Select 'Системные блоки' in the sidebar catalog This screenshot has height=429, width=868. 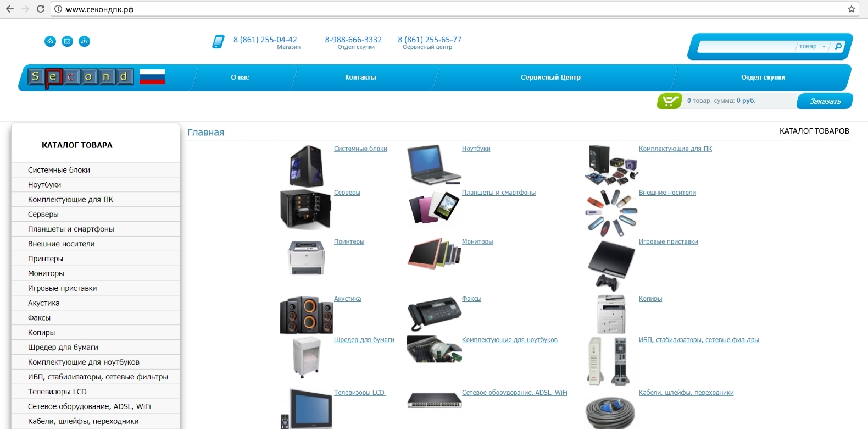pyautogui.click(x=96, y=170)
